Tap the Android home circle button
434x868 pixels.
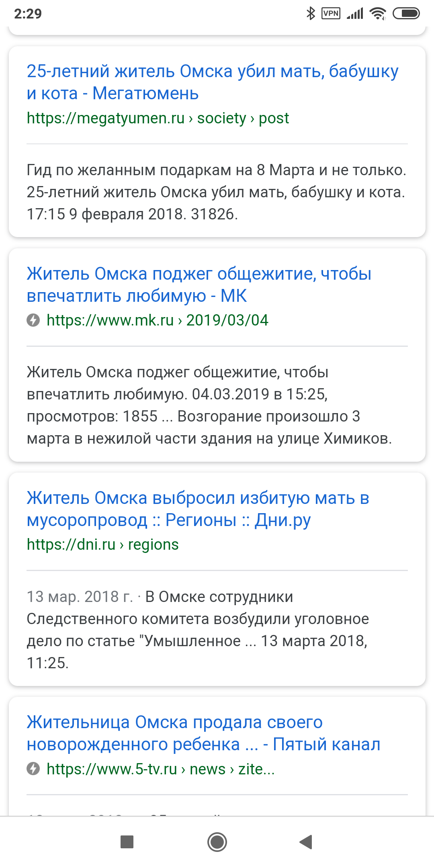tap(217, 841)
